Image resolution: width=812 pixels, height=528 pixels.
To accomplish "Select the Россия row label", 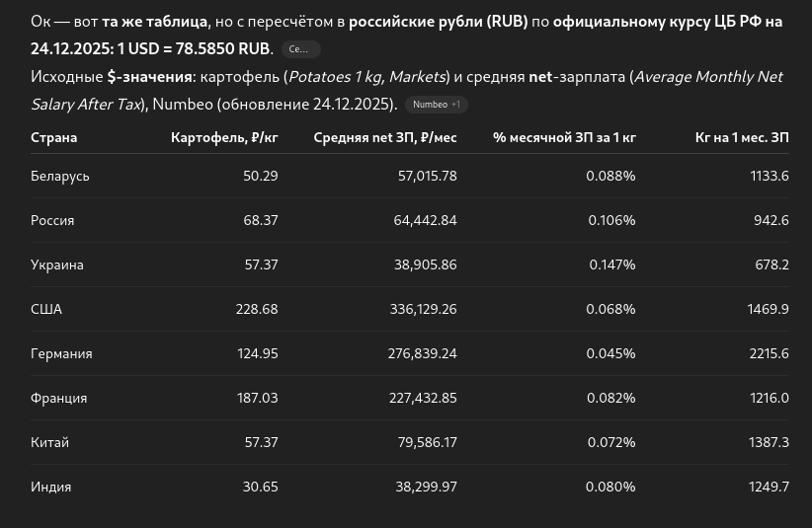I will tap(52, 220).
